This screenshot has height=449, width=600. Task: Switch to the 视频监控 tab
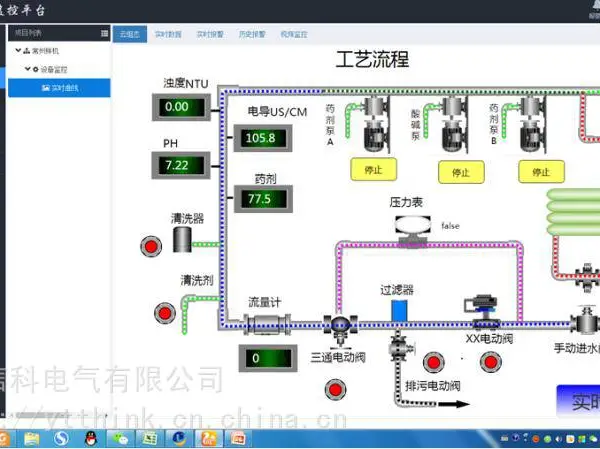pyautogui.click(x=294, y=34)
